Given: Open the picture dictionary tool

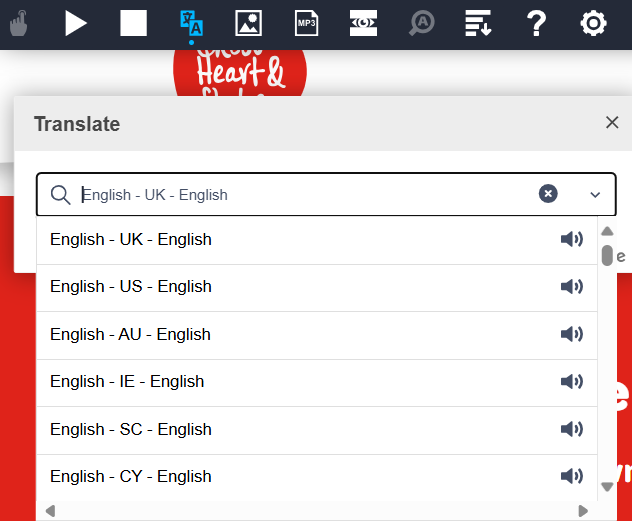Looking at the screenshot, I should pos(248,23).
